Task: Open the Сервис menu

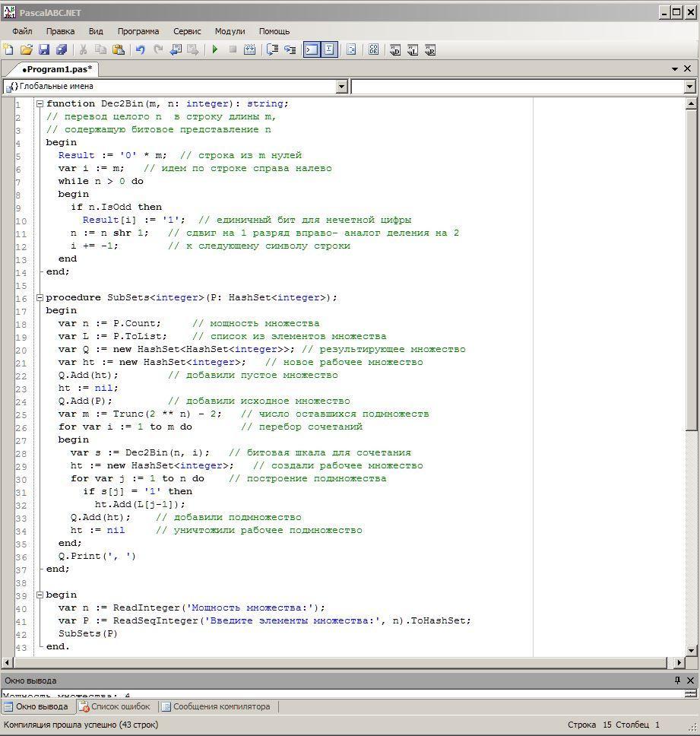Action: 187,31
